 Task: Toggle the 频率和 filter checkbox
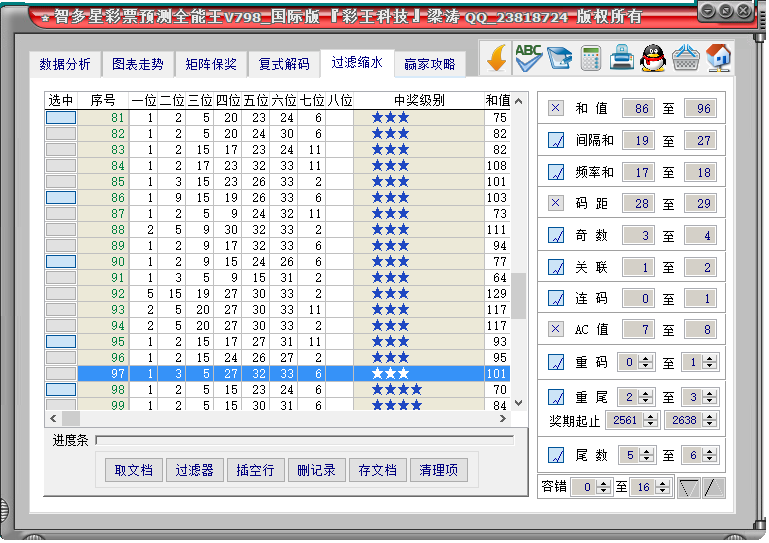(x=556, y=172)
